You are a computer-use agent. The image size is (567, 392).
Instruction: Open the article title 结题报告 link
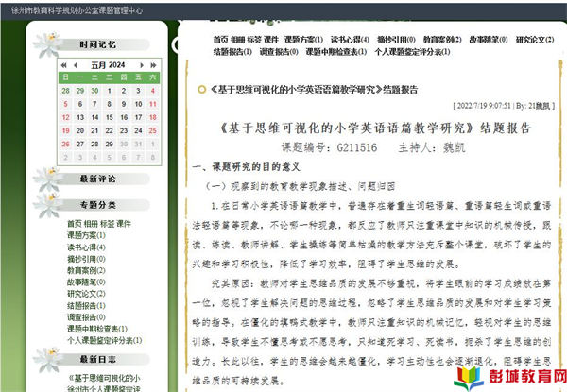pos(314,89)
